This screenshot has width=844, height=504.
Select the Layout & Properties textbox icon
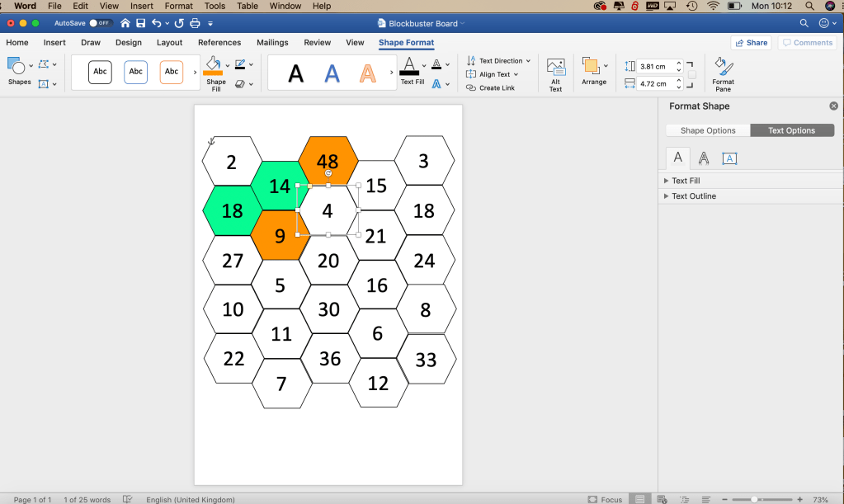(x=729, y=158)
